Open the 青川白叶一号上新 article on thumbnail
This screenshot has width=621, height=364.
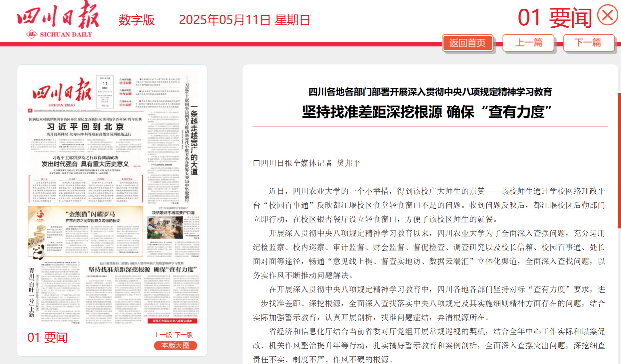tap(32, 293)
